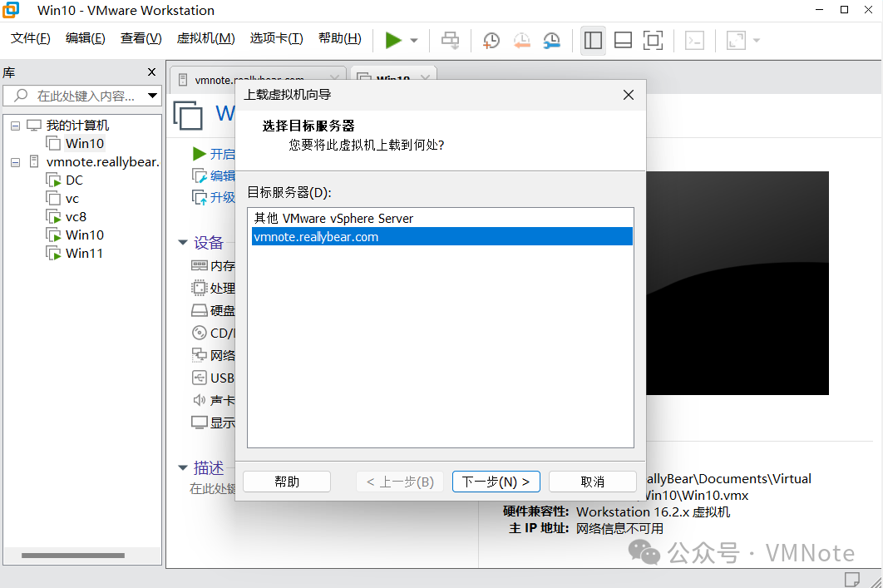Click the message log status bar icon
This screenshot has width=883, height=588.
coord(852,579)
